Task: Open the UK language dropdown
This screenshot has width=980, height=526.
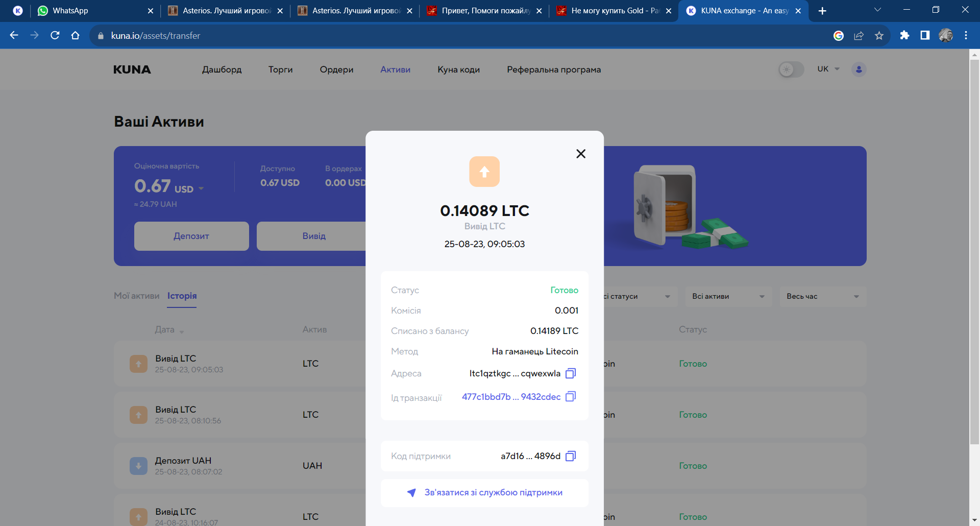Action: pyautogui.click(x=828, y=69)
